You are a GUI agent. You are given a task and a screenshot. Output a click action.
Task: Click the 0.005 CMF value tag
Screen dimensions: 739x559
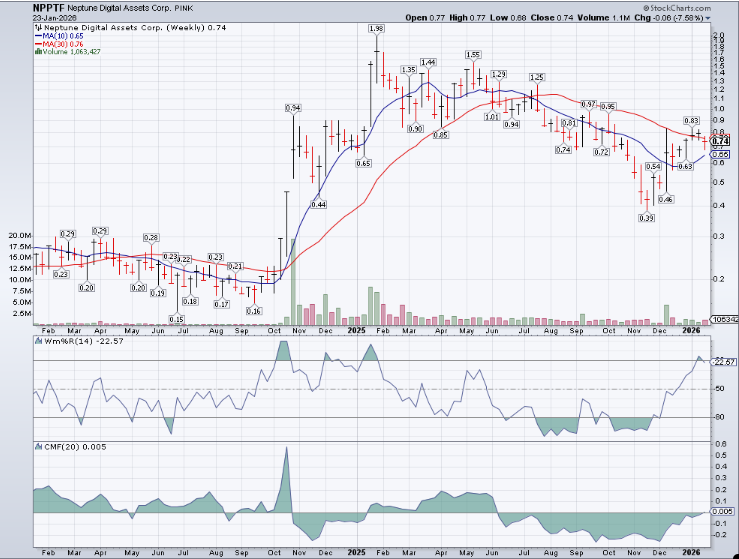tap(720, 511)
